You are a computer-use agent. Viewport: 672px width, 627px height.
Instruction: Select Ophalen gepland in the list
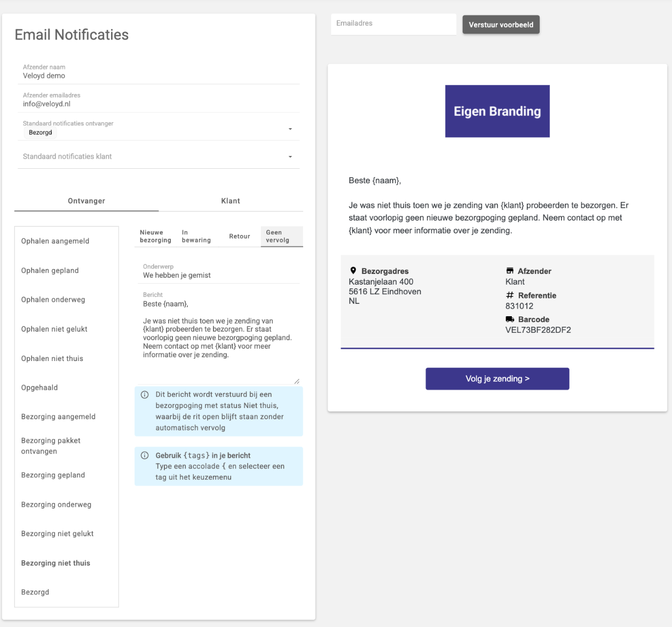[67, 270]
